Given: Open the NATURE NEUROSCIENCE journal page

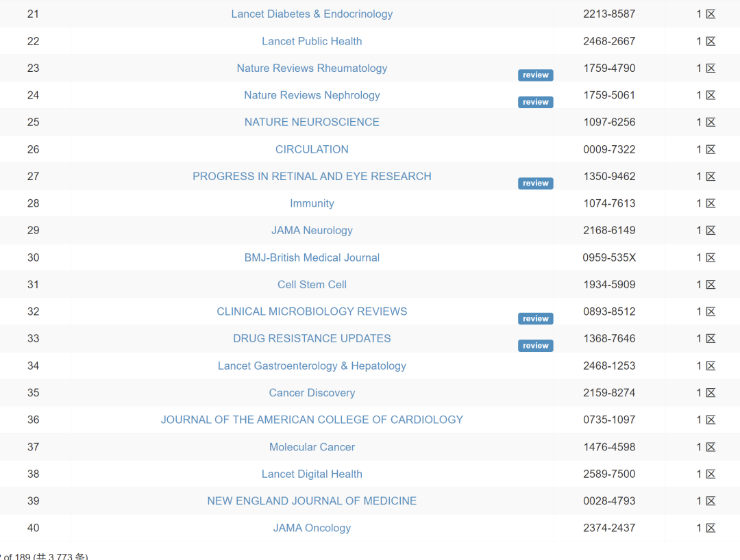Looking at the screenshot, I should [312, 122].
